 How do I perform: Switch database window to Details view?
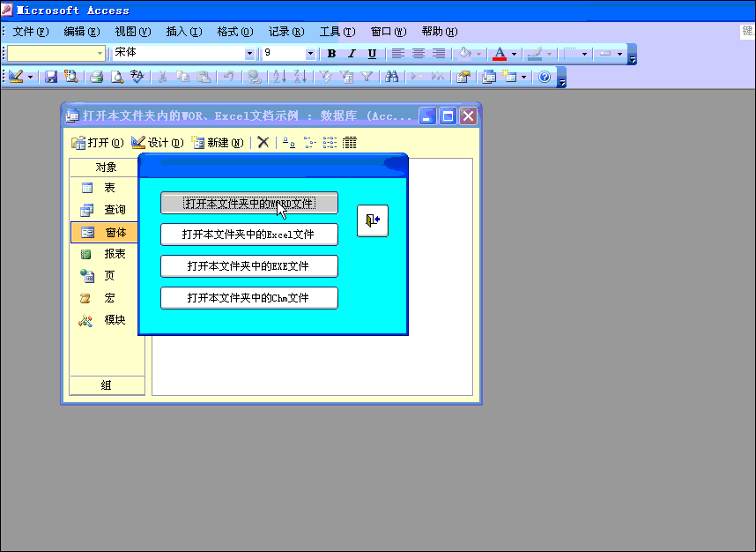[350, 142]
